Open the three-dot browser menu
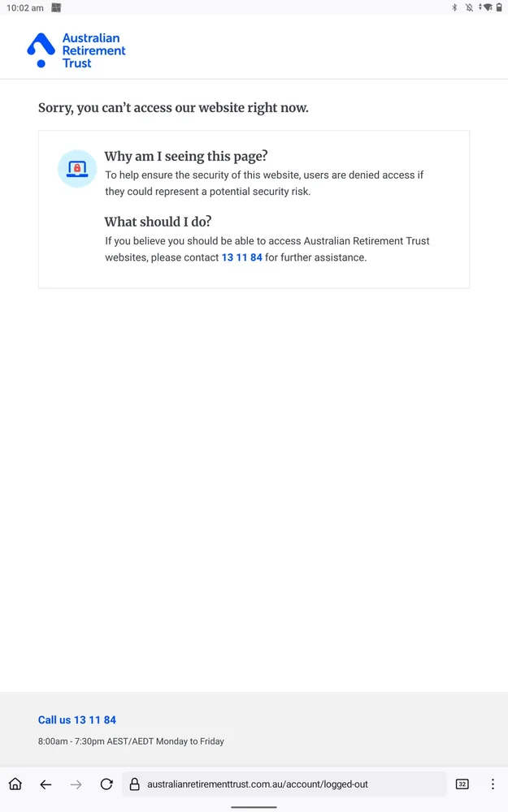 pos(493,784)
